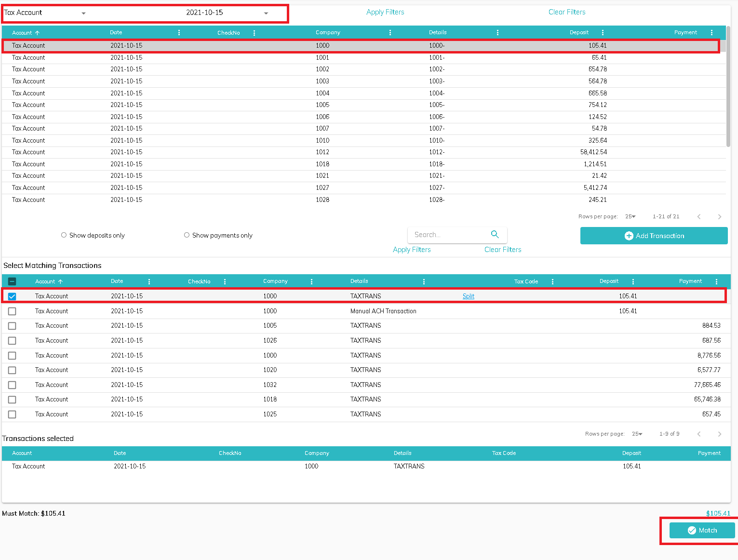Click the search magnifier icon
The width and height of the screenshot is (738, 560).
pyautogui.click(x=495, y=234)
